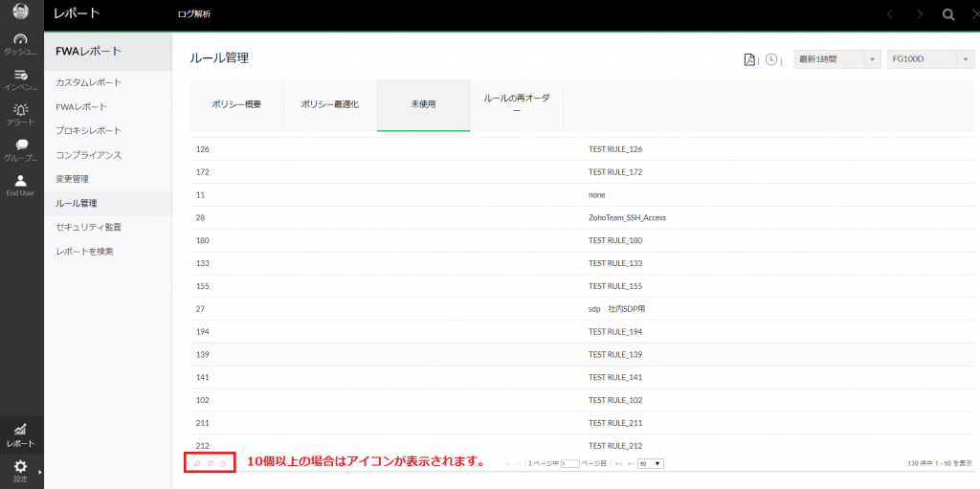Viewport: 980px width, 489px height.
Task: Click rule ID 28 in the table
Action: pos(201,217)
